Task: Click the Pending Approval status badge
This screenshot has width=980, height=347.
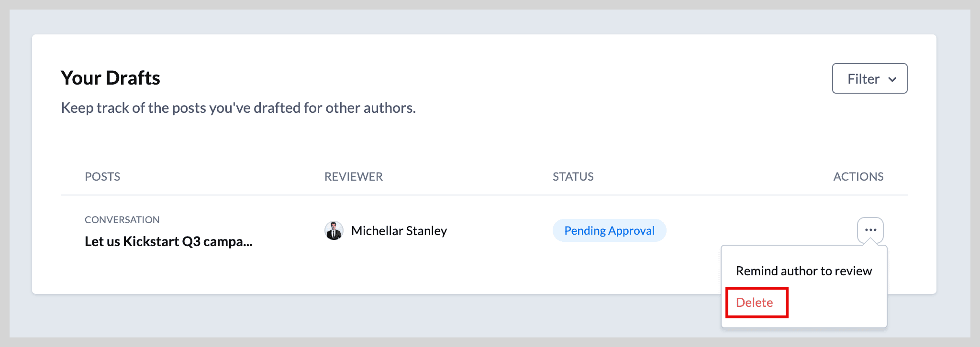Action: pyautogui.click(x=609, y=230)
